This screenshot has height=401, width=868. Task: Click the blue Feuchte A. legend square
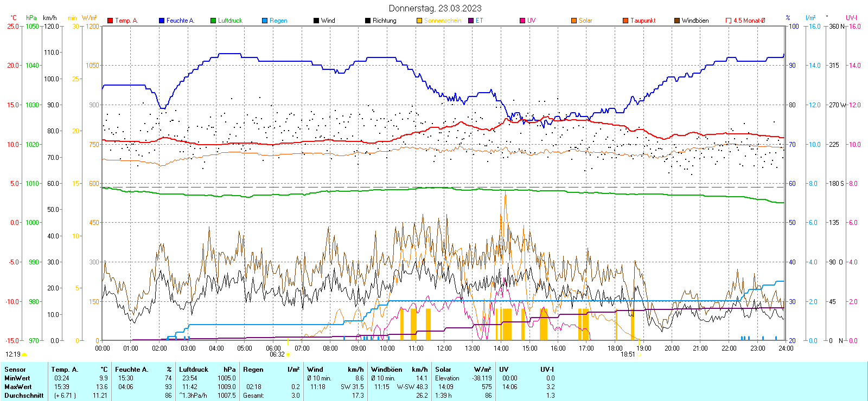click(162, 21)
